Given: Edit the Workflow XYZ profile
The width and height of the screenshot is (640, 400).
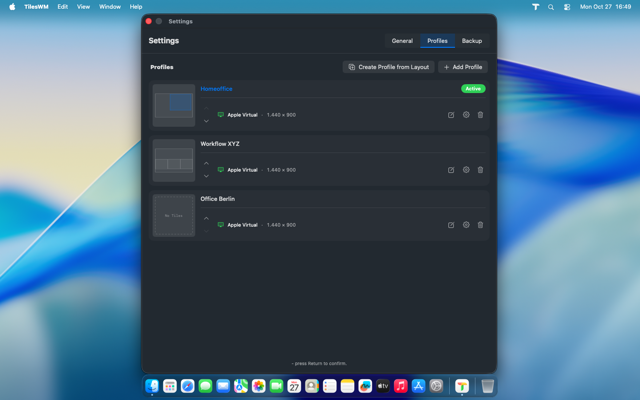Looking at the screenshot, I should pyautogui.click(x=451, y=170).
